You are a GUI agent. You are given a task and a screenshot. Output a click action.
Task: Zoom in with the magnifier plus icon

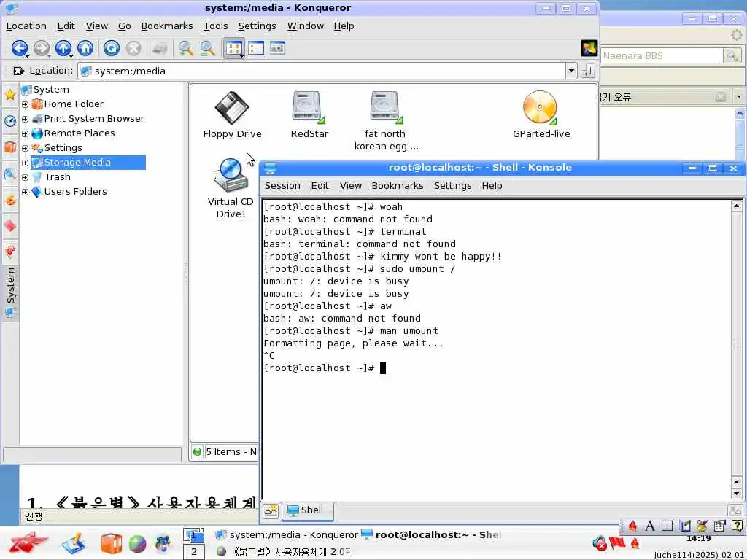coord(185,48)
